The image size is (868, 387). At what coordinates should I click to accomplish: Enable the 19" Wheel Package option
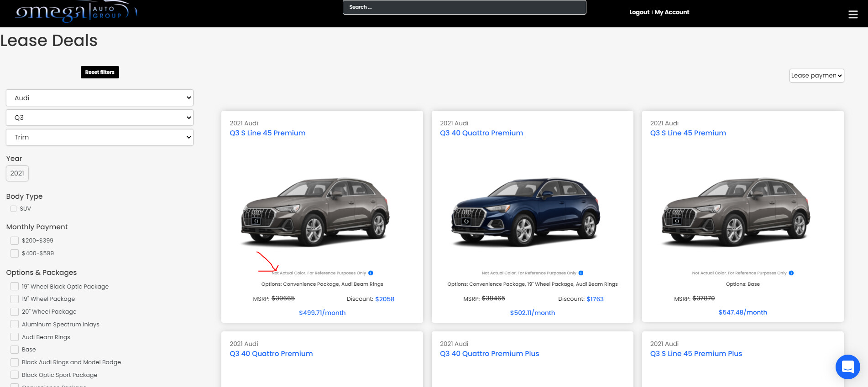click(15, 299)
